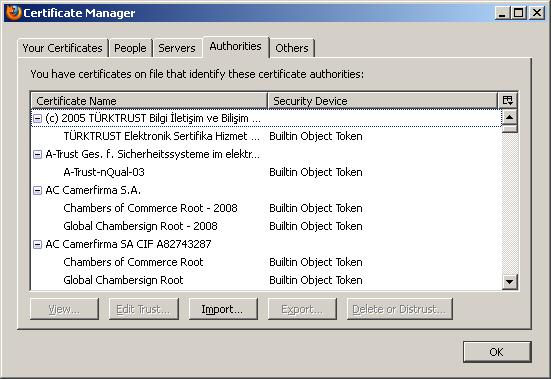Select Global Chambersign Root - 2008
The height and width of the screenshot is (379, 551).
tap(266, 226)
